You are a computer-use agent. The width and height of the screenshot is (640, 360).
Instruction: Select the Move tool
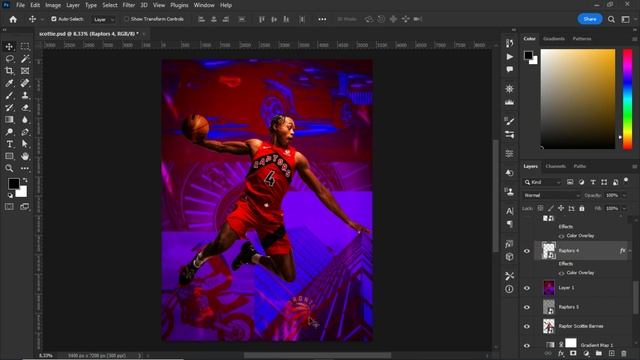click(9, 46)
